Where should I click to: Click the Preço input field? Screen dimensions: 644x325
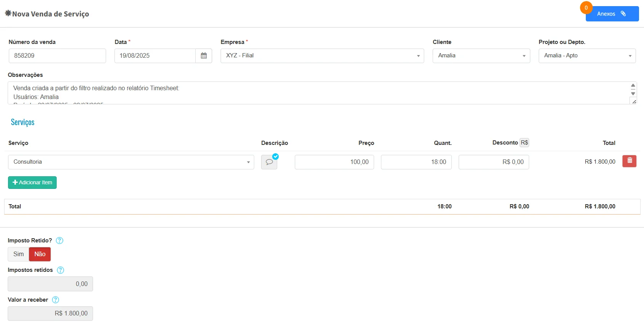coord(334,162)
